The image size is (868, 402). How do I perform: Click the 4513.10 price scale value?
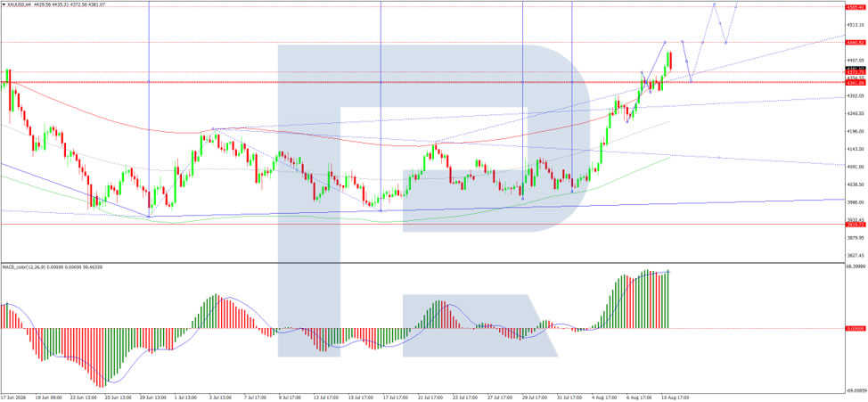point(856,24)
